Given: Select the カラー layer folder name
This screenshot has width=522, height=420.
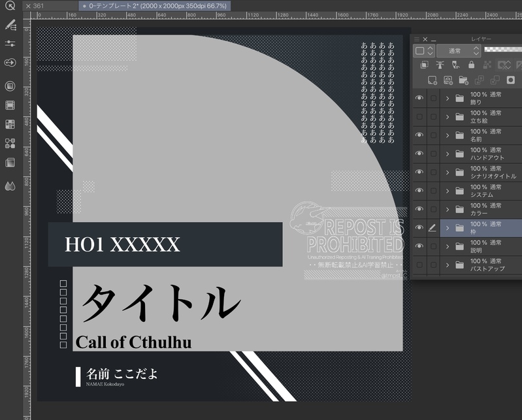Looking at the screenshot, I should click(479, 213).
